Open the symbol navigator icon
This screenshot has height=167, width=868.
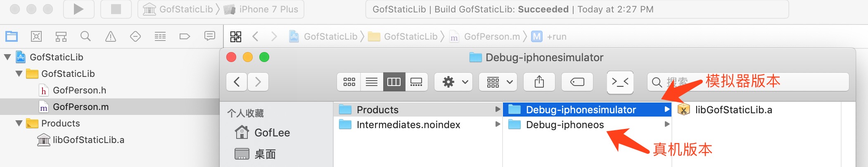[61, 36]
